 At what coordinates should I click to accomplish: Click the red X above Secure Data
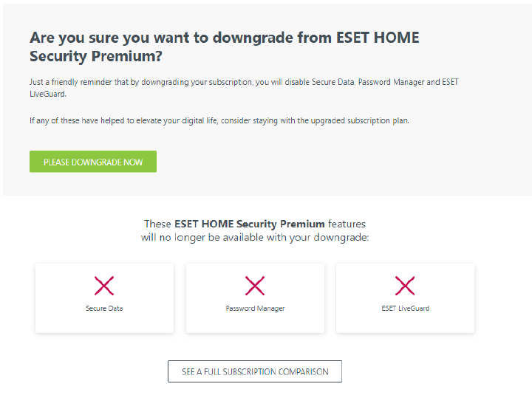pyautogui.click(x=104, y=286)
